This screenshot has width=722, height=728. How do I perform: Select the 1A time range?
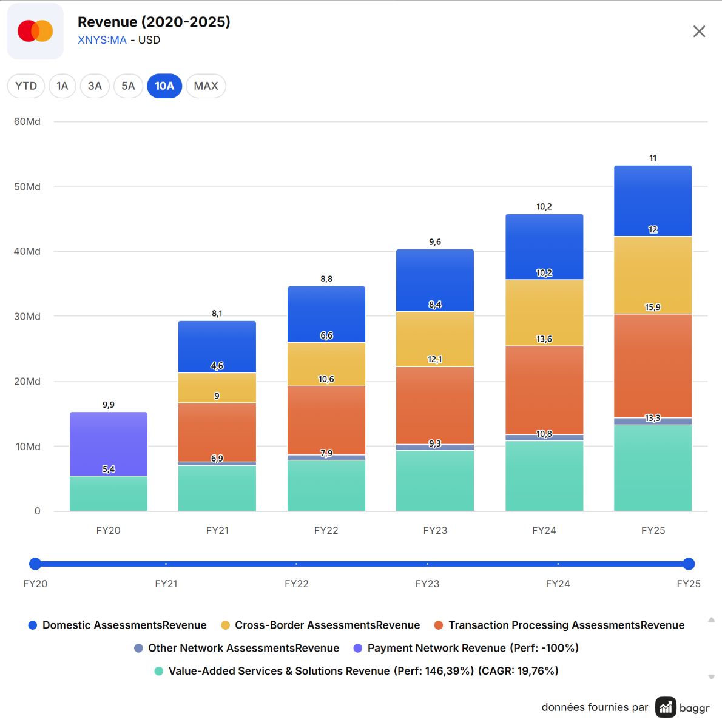click(62, 86)
